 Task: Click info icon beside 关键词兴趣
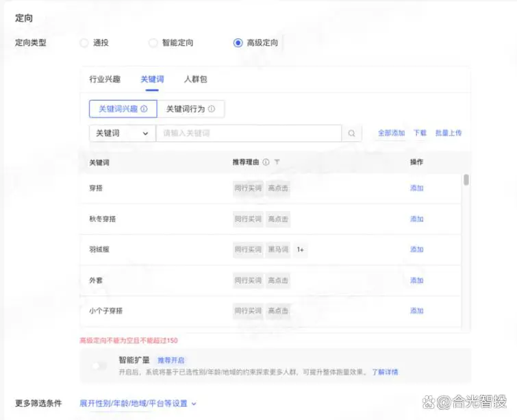tap(144, 109)
